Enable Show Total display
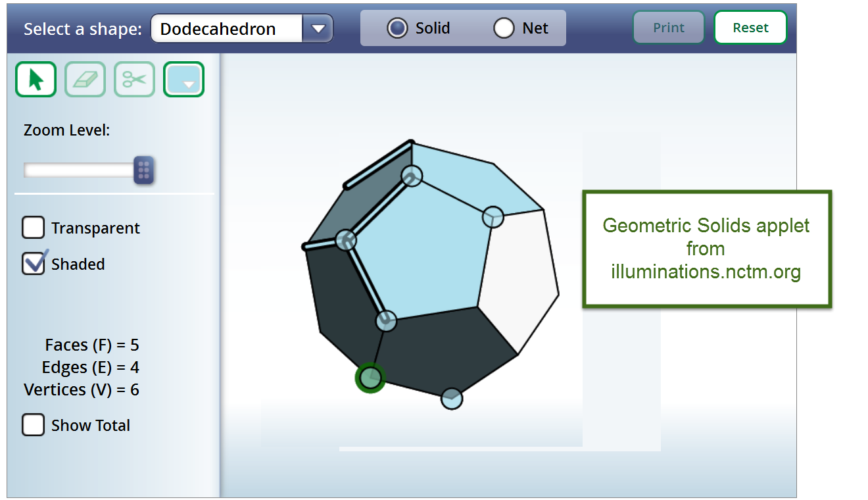Screen dimensions: 868x500 (x=33, y=424)
